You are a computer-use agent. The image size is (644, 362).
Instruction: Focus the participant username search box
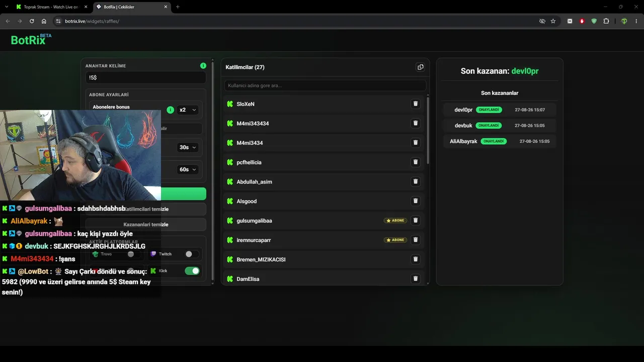(x=325, y=85)
